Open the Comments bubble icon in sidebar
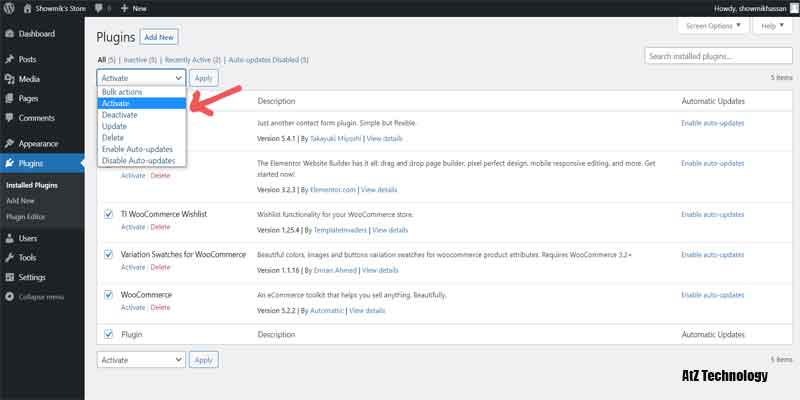 9,118
